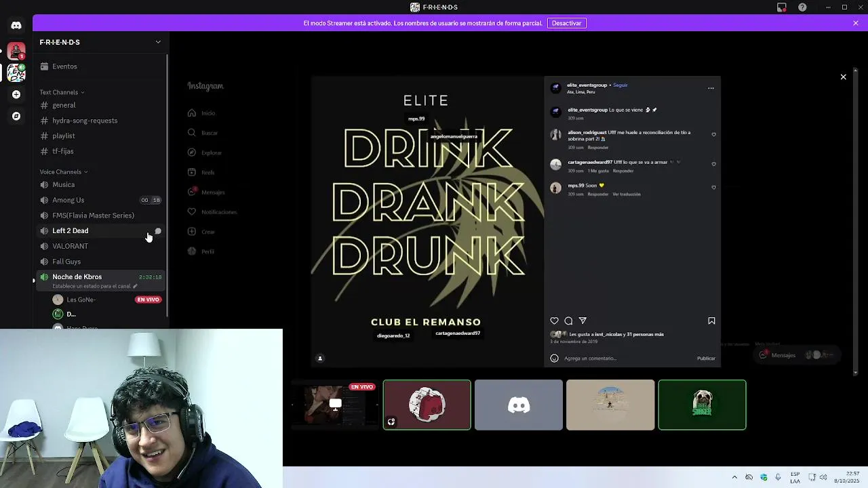Open Eventos in server sidebar
868x488 pixels.
coord(100,66)
